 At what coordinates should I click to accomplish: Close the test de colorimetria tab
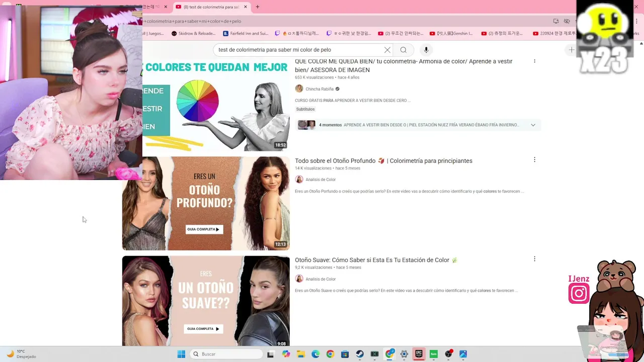[246, 7]
